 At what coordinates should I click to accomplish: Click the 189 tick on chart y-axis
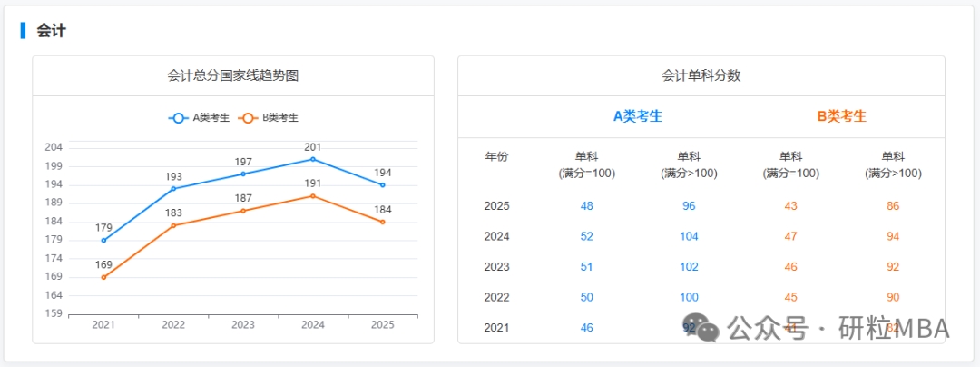tap(54, 203)
